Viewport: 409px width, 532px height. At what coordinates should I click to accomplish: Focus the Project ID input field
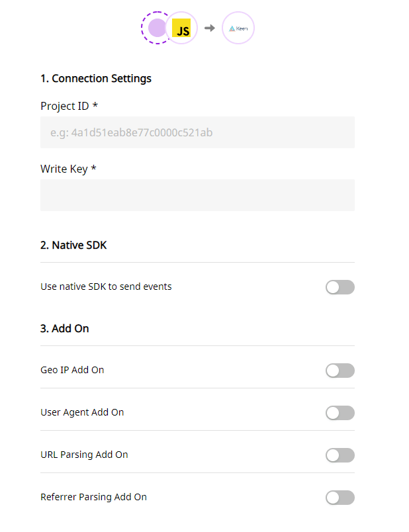197,132
